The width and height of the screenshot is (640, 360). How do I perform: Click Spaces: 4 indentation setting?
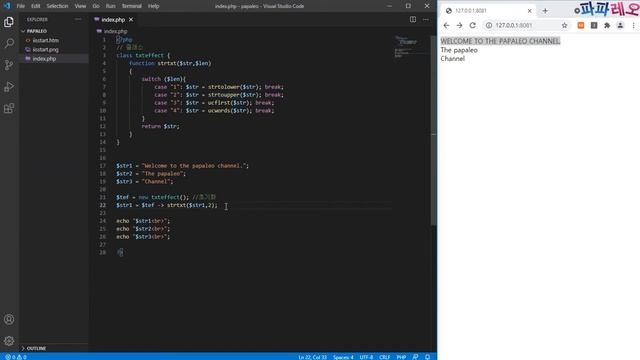pyautogui.click(x=343, y=357)
